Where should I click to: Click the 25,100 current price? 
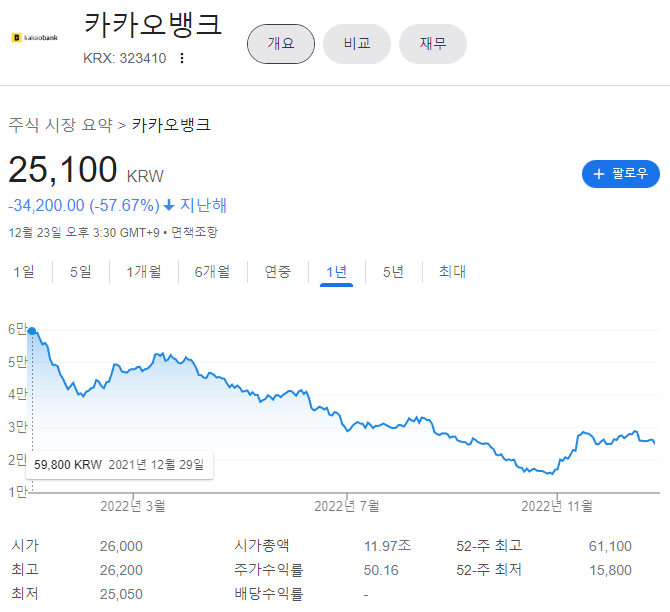pyautogui.click(x=62, y=170)
